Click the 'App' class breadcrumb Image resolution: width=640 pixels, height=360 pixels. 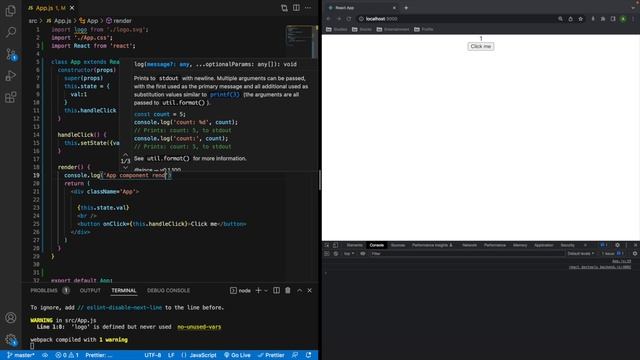(89, 21)
